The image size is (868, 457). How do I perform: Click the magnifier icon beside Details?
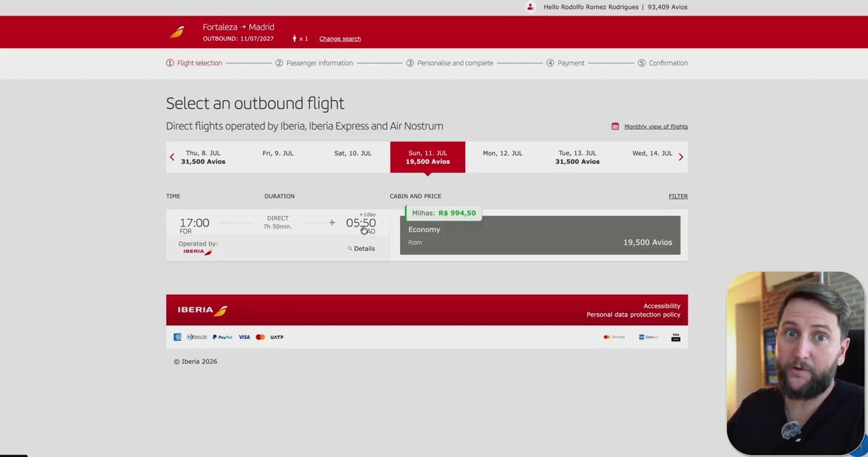pos(350,249)
